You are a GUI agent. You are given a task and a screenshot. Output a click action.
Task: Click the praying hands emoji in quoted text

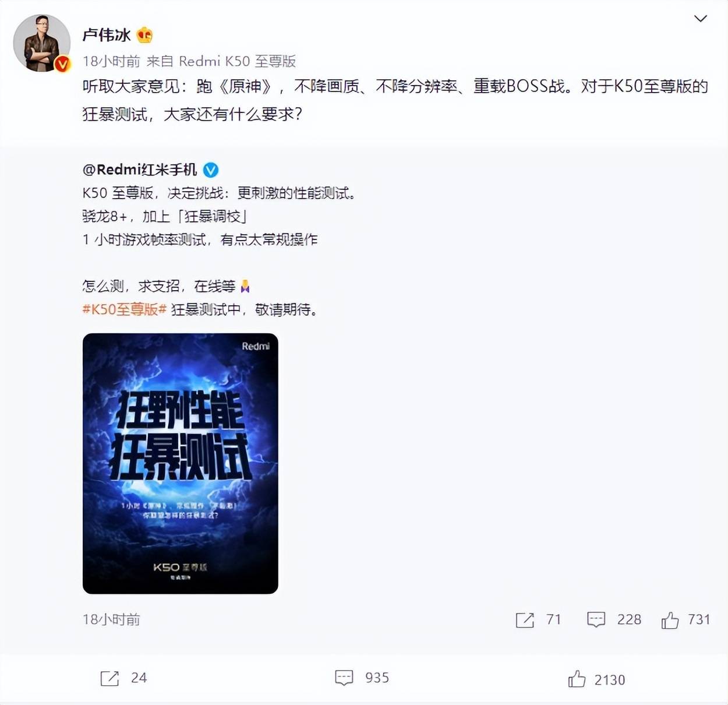point(245,286)
